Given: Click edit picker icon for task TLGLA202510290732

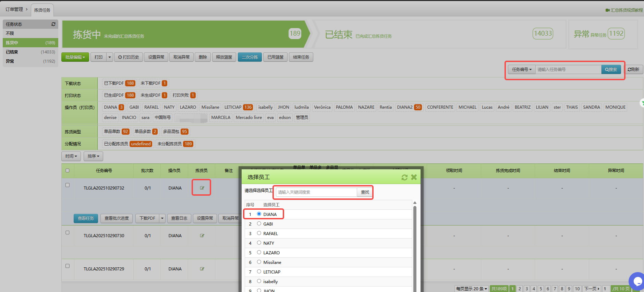Looking at the screenshot, I should click(202, 188).
